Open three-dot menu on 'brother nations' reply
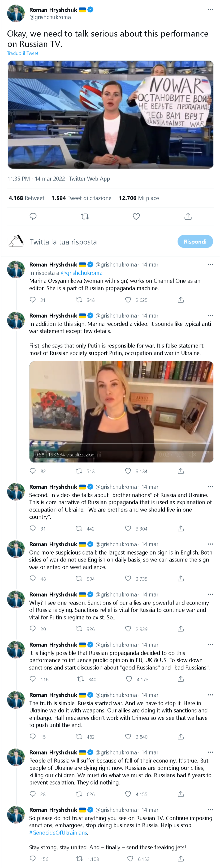This screenshot has height=868, width=220. pos(210,487)
